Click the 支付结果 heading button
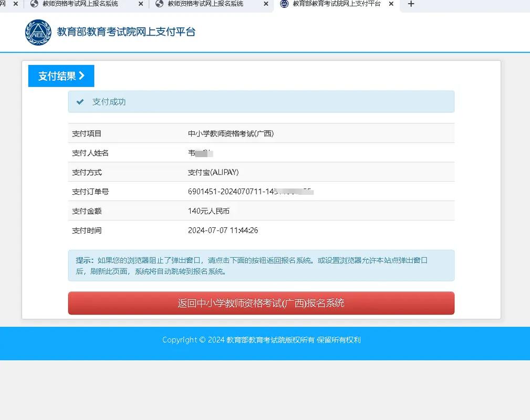This screenshot has height=420, width=530. point(61,76)
